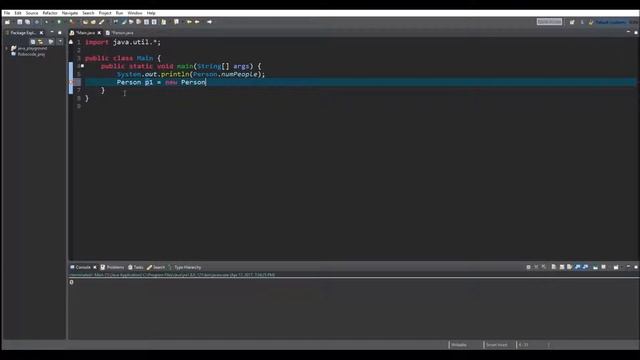This screenshot has height=360, width=640.
Task: Open the Run menu
Action: pyautogui.click(x=119, y=13)
